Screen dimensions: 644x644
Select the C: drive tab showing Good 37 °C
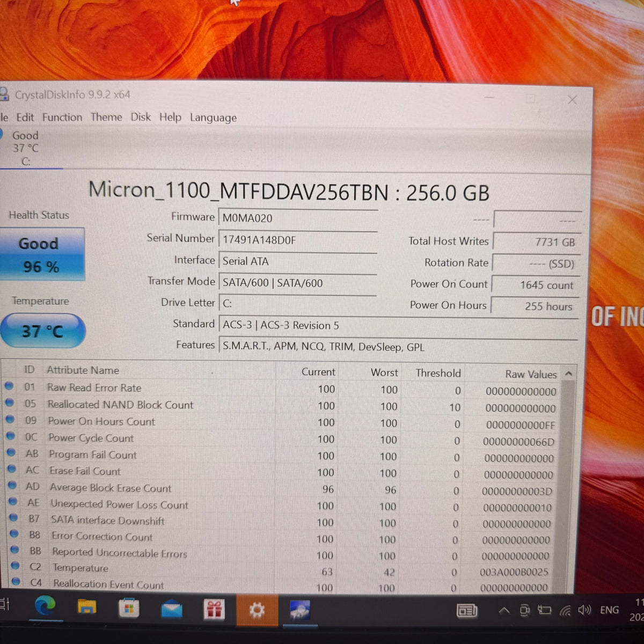click(26, 148)
